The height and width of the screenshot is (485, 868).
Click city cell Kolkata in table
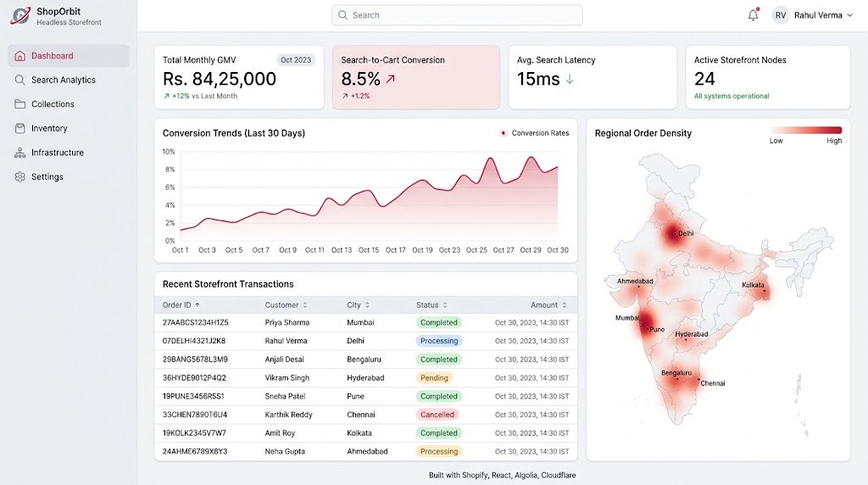(x=359, y=433)
